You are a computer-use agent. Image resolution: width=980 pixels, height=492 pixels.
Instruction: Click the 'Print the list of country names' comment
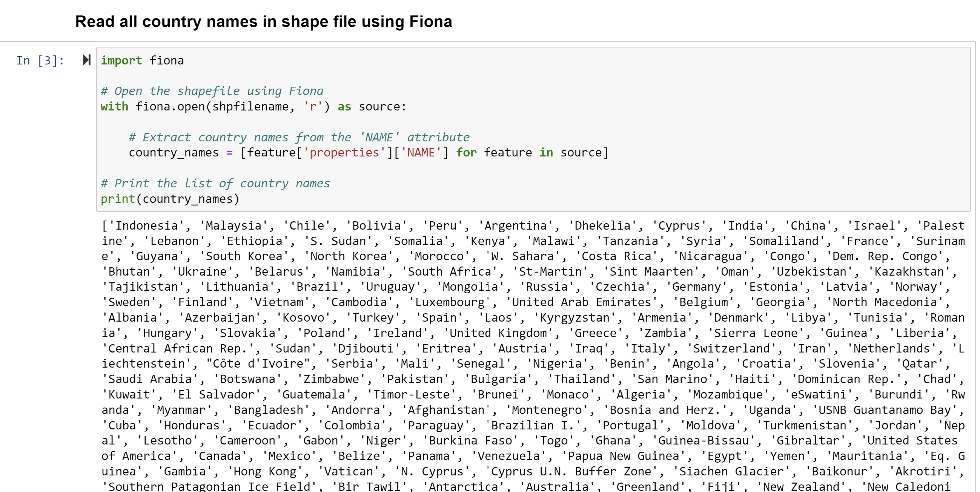(215, 183)
